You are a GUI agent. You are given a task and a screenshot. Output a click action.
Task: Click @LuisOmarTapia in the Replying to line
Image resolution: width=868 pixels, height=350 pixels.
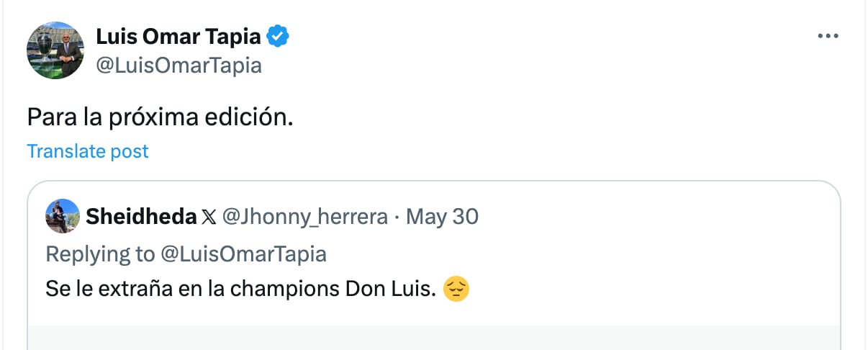[243, 253]
